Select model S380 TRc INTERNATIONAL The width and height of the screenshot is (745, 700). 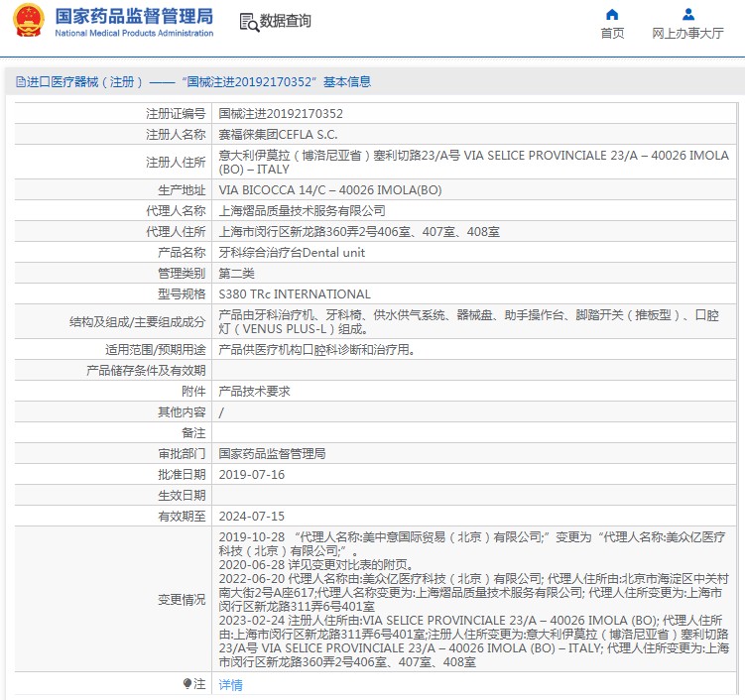(x=295, y=294)
